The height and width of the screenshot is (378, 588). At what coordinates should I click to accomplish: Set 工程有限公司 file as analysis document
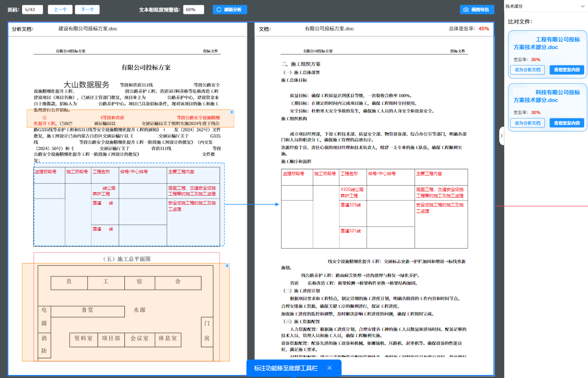pyautogui.click(x=527, y=70)
